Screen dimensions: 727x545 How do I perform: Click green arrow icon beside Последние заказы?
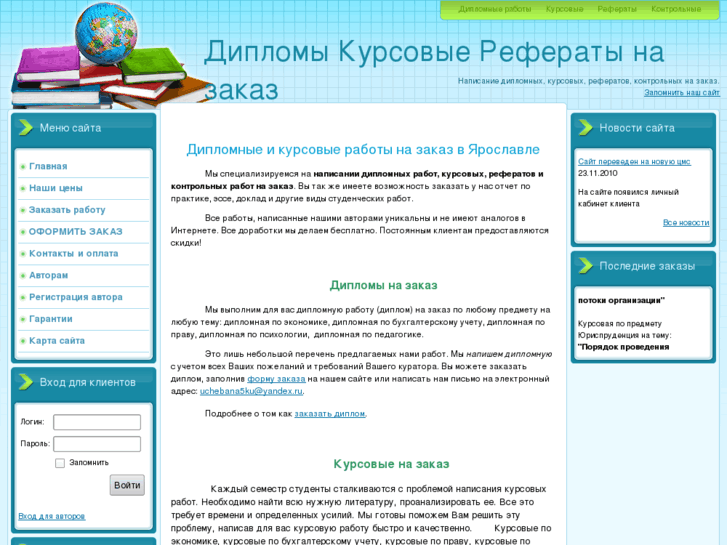tap(586, 266)
